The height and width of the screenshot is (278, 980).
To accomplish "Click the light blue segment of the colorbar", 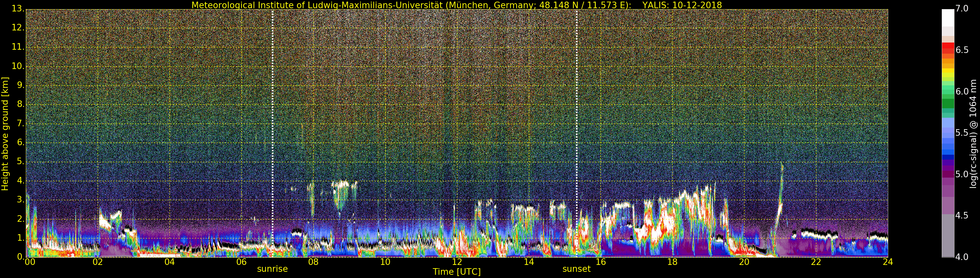I will 948,123.
